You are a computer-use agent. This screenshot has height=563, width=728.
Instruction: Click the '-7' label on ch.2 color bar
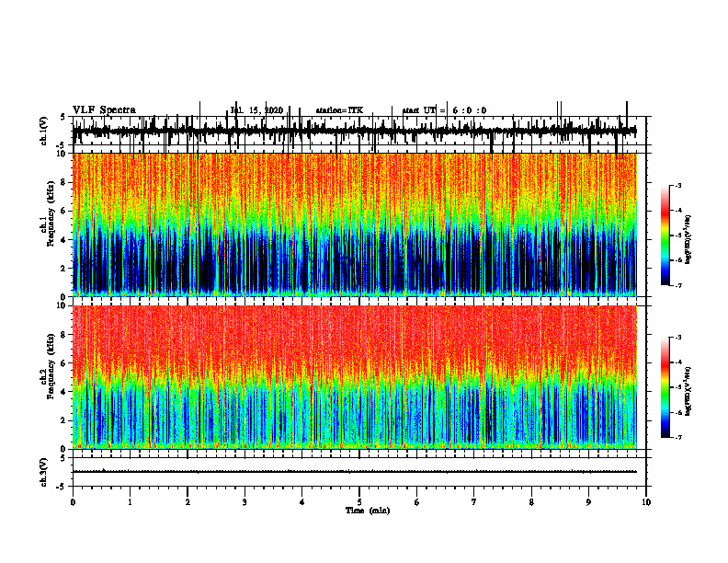click(677, 437)
